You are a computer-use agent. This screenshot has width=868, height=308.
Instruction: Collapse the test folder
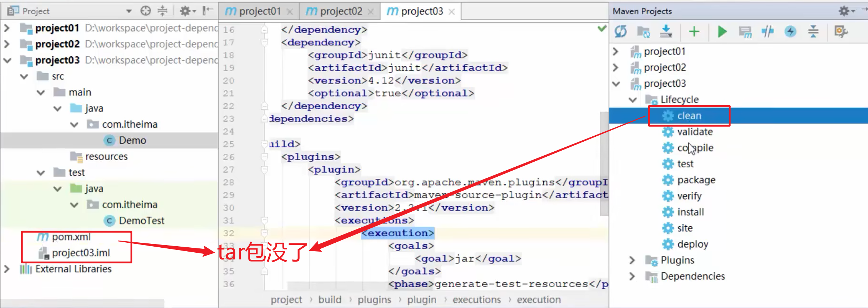tap(41, 172)
